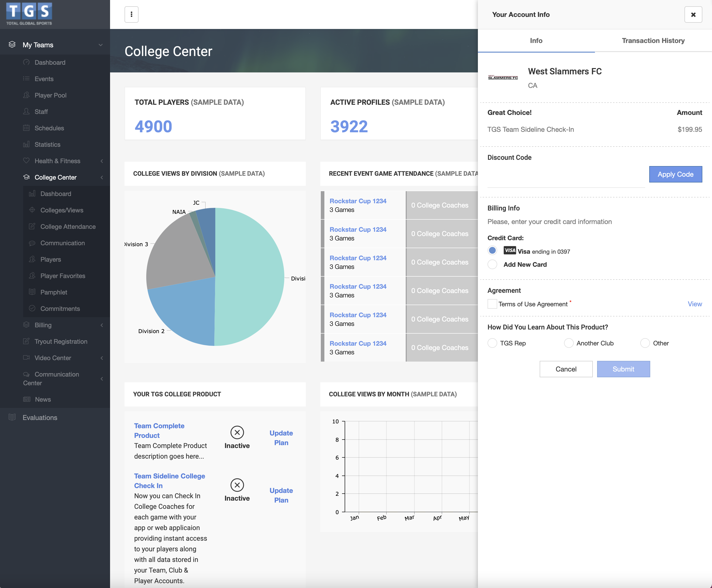Switch to the Info tab
This screenshot has width=712, height=588.
[536, 41]
